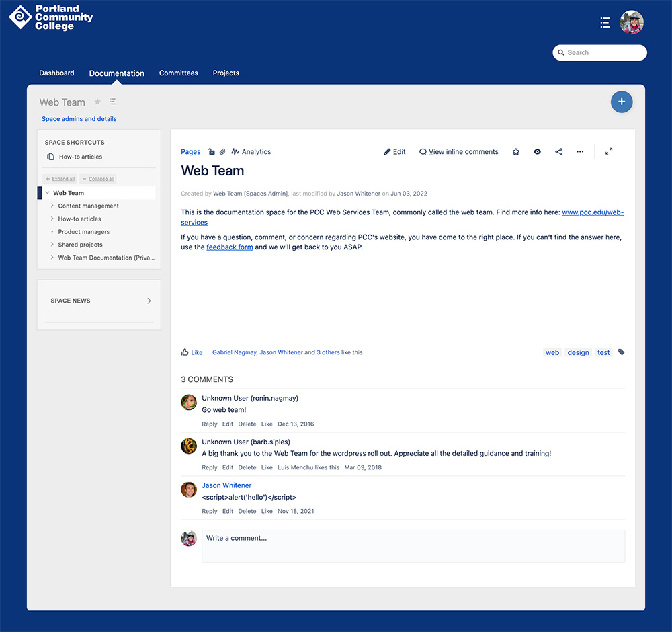This screenshot has height=632, width=672.
Task: Open page attachments via the paperclip icon
Action: (222, 151)
